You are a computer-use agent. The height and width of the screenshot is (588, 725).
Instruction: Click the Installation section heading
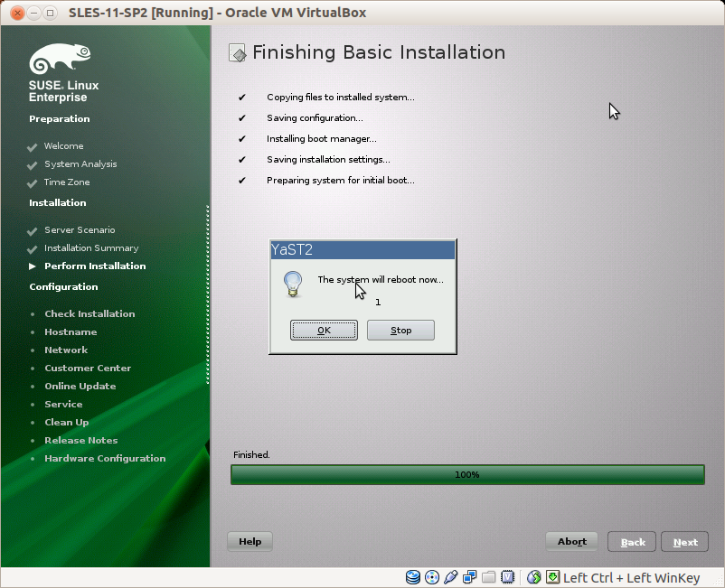pyautogui.click(x=57, y=203)
